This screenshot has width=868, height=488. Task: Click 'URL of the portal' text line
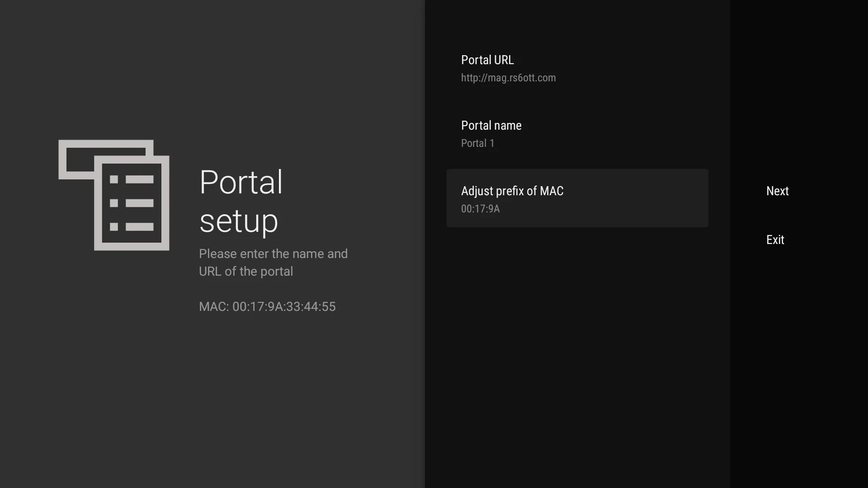point(246,272)
